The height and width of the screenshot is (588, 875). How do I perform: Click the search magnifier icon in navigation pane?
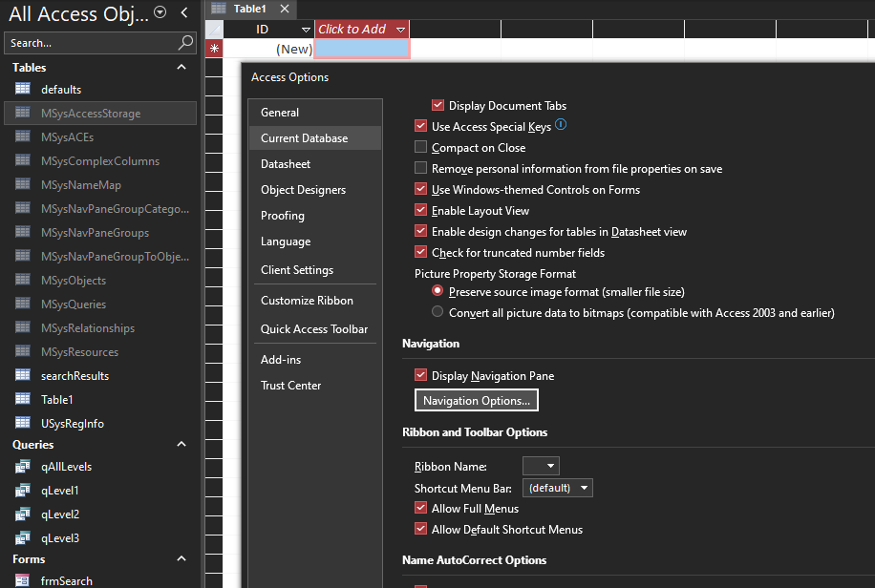(185, 43)
